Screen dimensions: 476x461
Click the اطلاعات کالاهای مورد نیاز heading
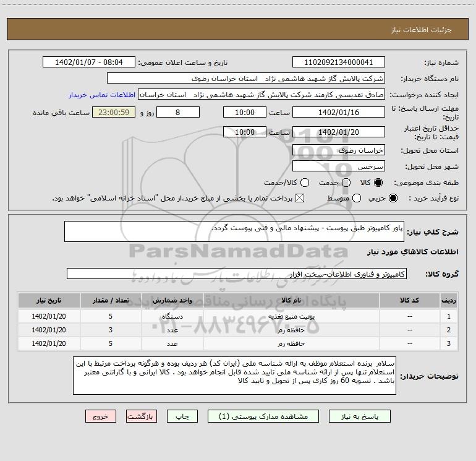click(413, 252)
